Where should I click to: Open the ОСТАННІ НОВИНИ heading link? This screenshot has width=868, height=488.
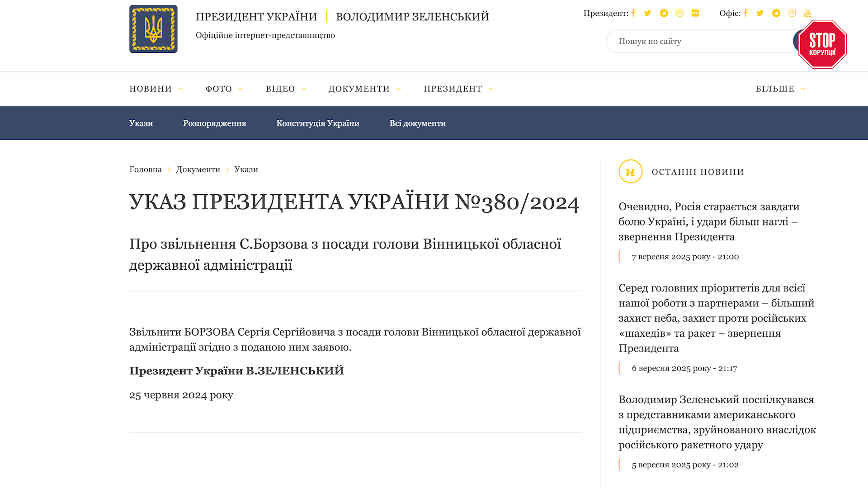click(x=698, y=172)
